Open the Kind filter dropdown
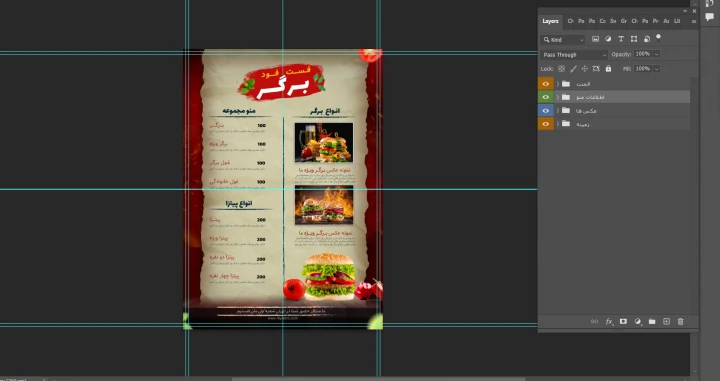 point(563,39)
